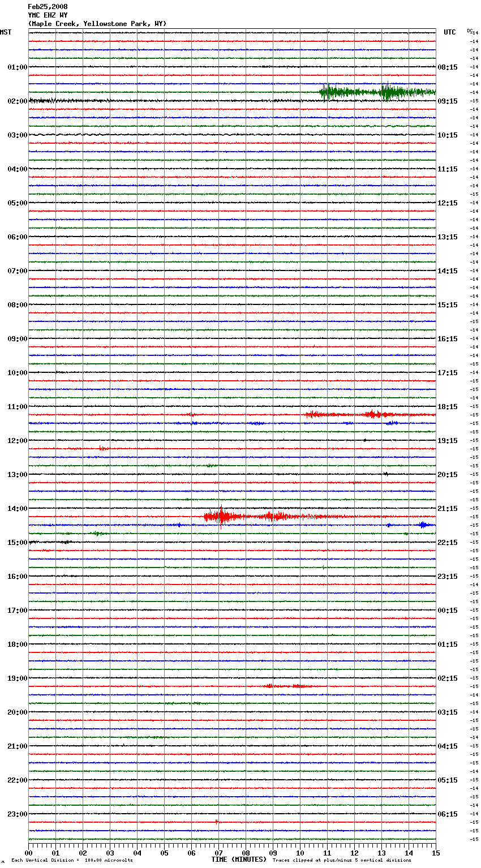Pick the 21:00 MST row label
Screen dimensions: 481x868
(x=18, y=746)
